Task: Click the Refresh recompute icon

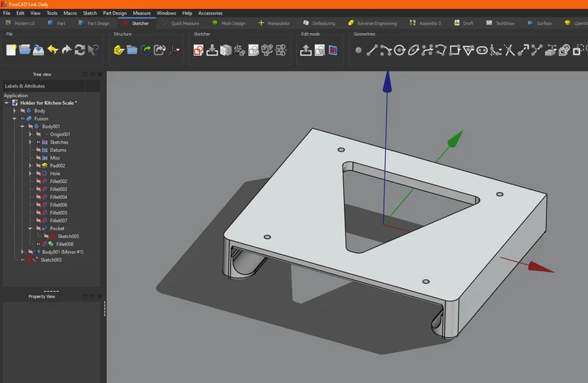Action: 79,50
